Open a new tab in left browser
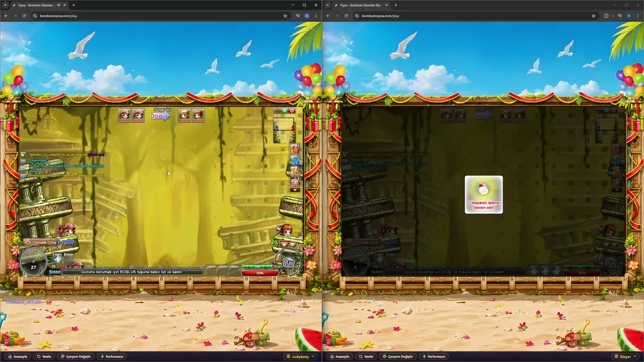The image size is (644, 362). pos(73,5)
